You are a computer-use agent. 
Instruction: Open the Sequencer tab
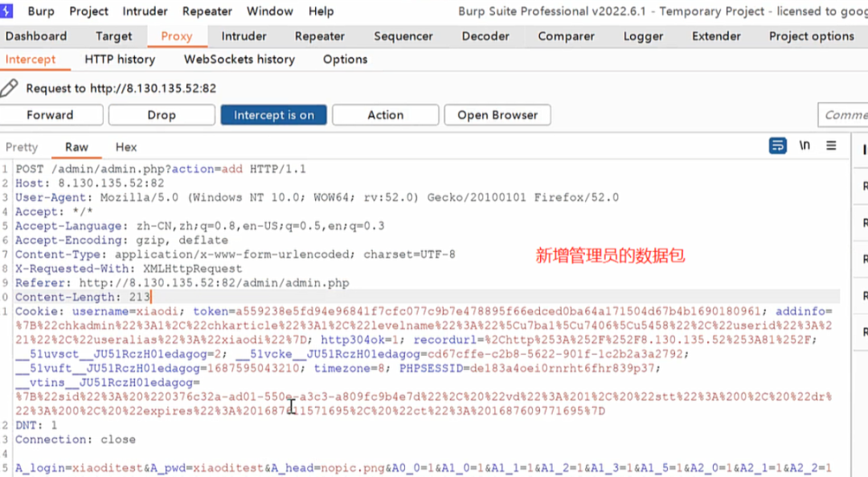click(x=403, y=36)
